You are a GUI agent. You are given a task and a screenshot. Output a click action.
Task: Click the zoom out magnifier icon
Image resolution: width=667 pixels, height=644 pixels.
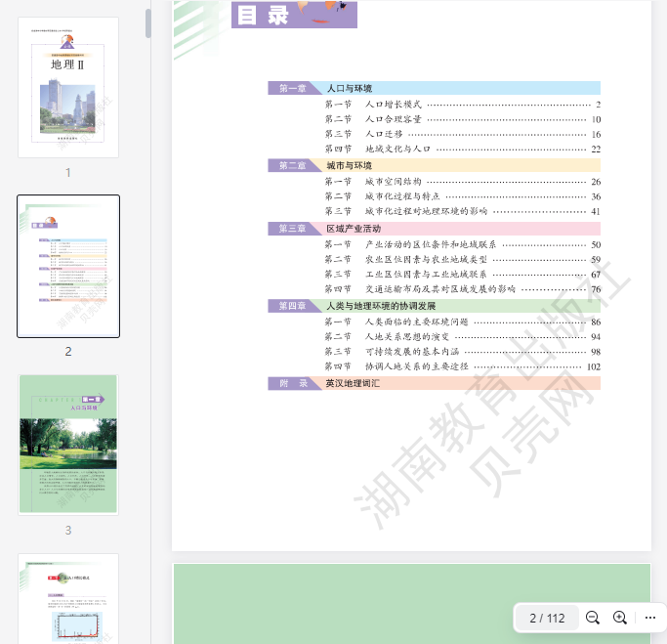(593, 618)
